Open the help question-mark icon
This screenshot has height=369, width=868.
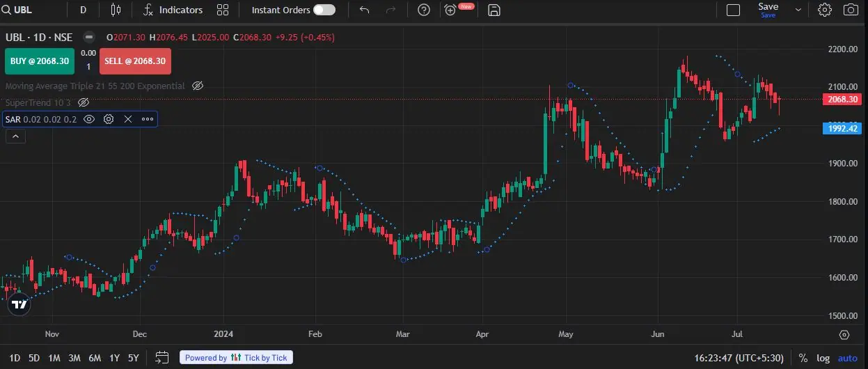pyautogui.click(x=424, y=10)
